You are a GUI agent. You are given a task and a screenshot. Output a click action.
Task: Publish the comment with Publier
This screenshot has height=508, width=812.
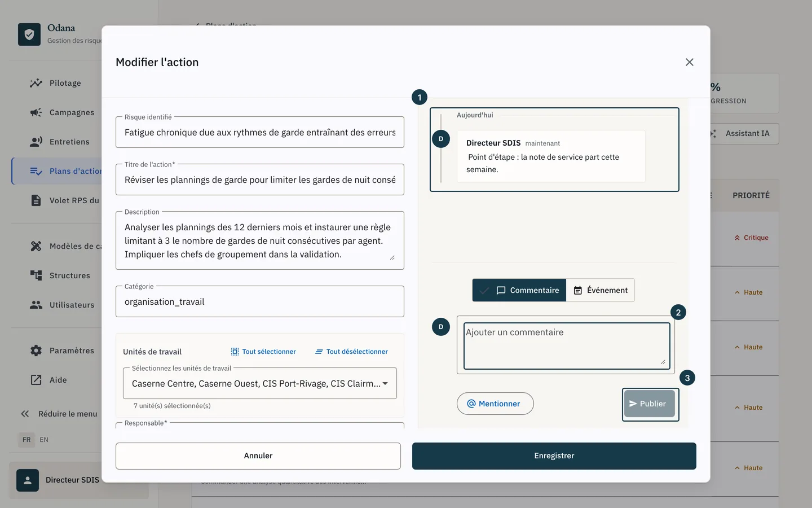pyautogui.click(x=650, y=404)
